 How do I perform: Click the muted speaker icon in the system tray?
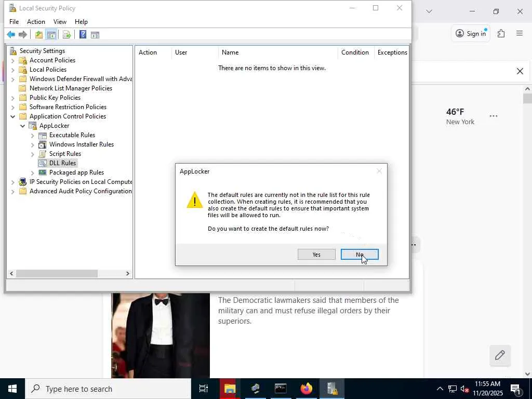click(464, 389)
